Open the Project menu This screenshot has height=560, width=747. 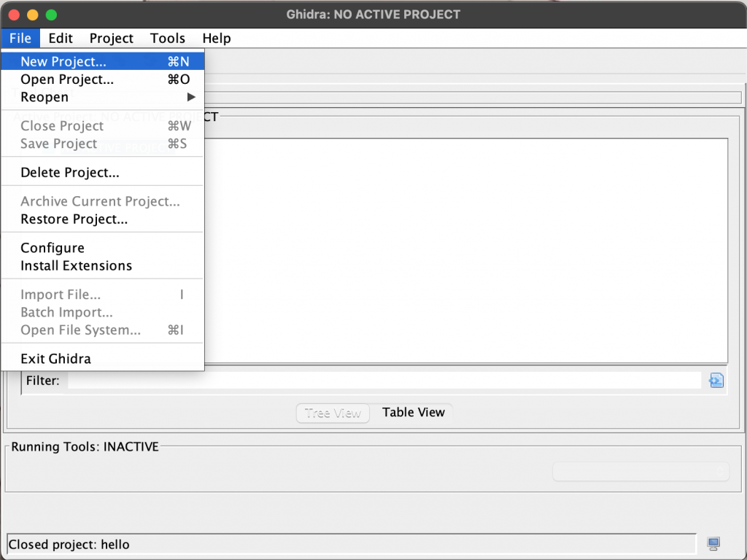pyautogui.click(x=111, y=38)
